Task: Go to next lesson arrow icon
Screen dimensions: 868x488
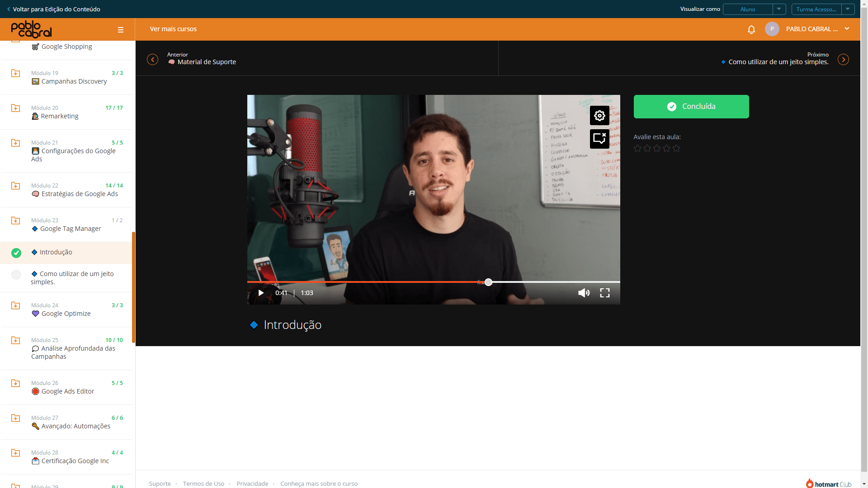Action: click(843, 60)
